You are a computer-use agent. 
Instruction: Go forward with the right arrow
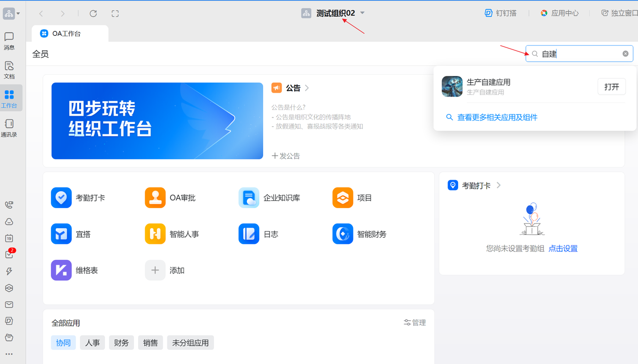(x=62, y=13)
